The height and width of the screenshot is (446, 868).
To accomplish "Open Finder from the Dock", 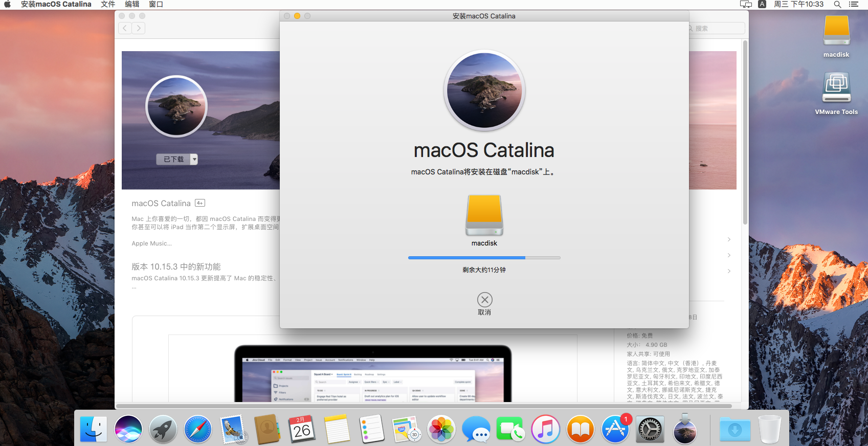I will click(x=94, y=429).
